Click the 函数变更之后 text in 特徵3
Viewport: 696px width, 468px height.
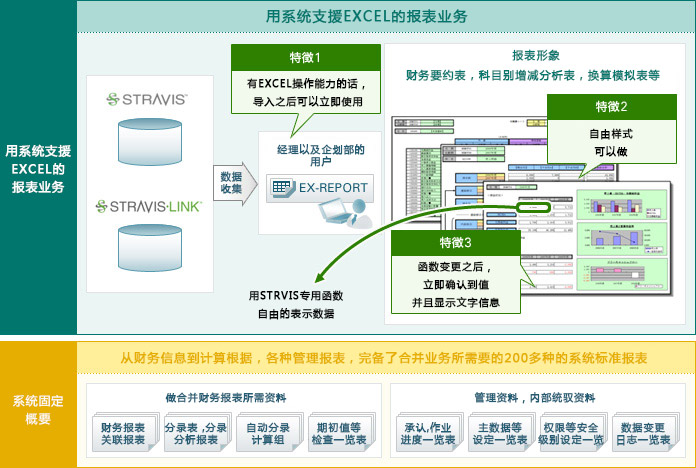coord(455,267)
